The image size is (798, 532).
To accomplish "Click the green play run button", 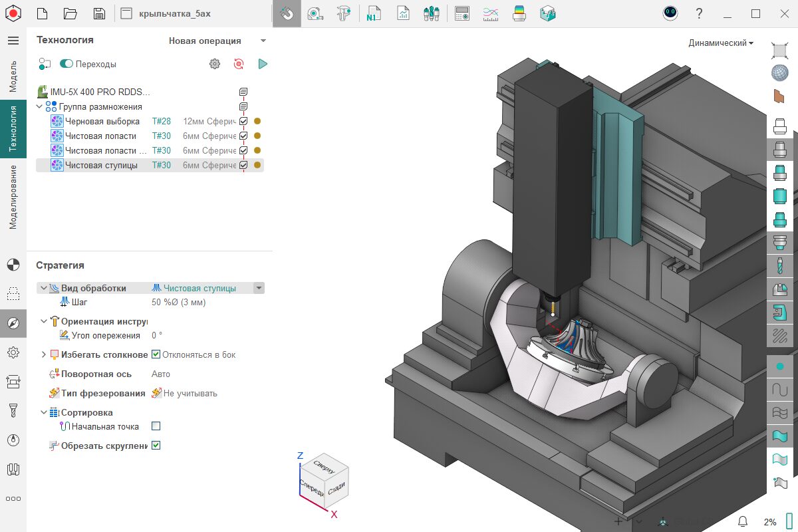I will 263,64.
